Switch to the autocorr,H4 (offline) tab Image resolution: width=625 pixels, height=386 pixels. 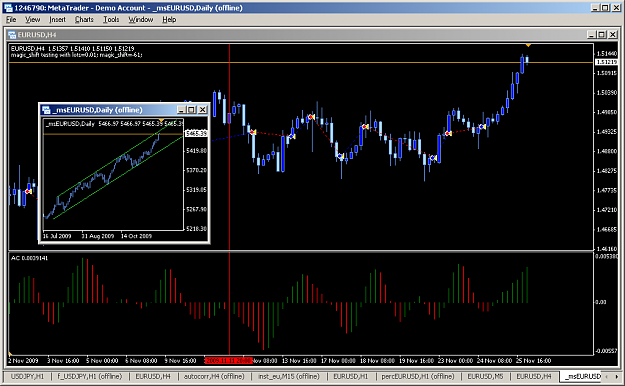tap(214, 376)
